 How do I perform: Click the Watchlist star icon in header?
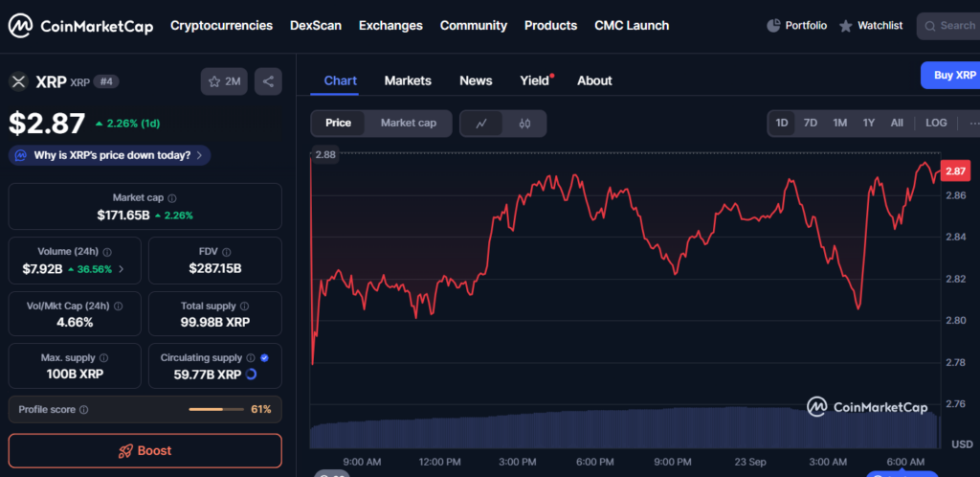pos(846,26)
